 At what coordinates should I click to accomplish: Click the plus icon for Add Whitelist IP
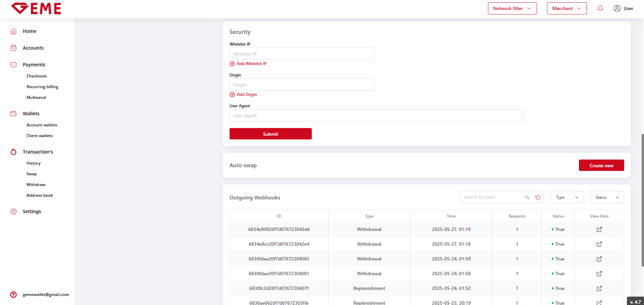[x=232, y=64]
